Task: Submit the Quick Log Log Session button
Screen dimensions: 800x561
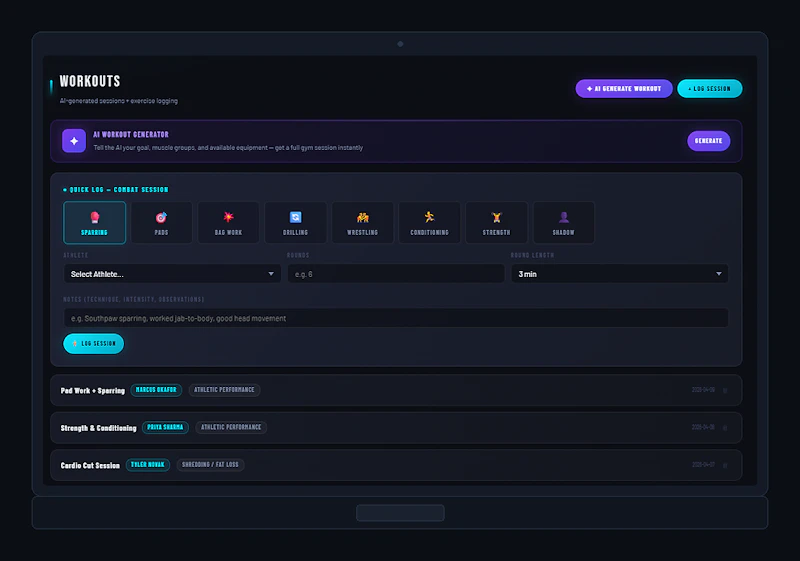Action: tap(93, 344)
